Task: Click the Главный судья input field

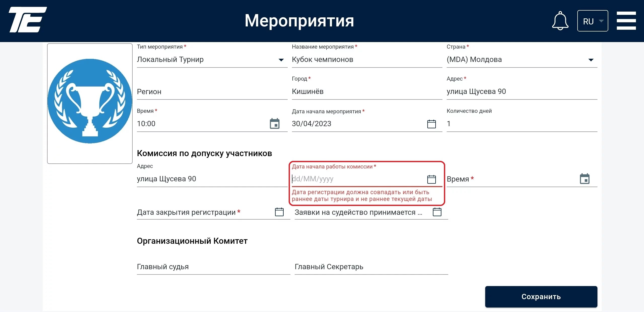Action: click(213, 267)
